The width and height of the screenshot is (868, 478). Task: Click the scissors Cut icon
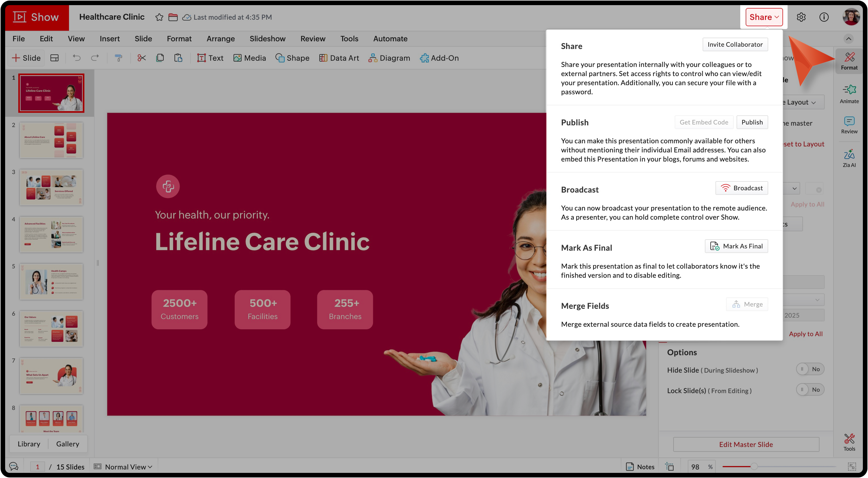(x=141, y=58)
